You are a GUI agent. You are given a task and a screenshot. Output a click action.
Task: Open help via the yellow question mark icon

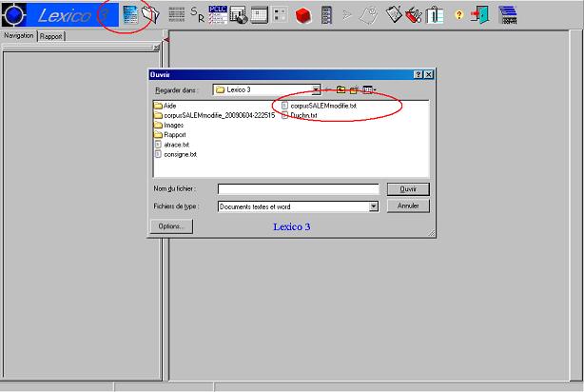pyautogui.click(x=458, y=15)
